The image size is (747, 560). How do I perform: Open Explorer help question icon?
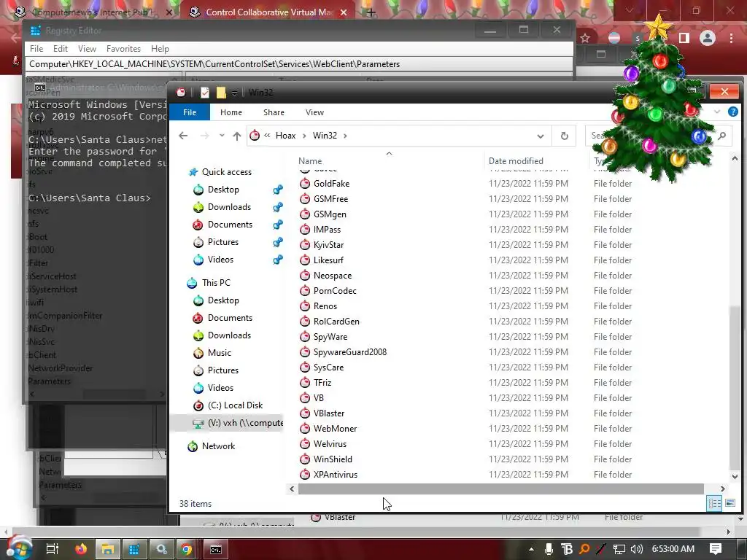(733, 112)
